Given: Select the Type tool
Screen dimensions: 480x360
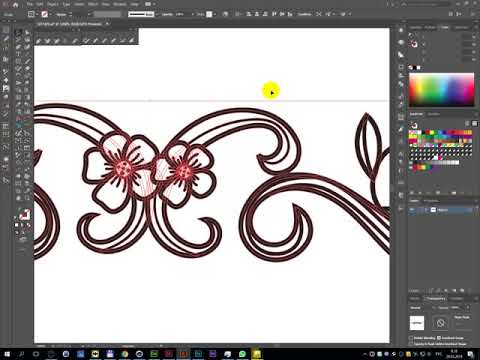Looking at the screenshot, I should click(x=18, y=54).
